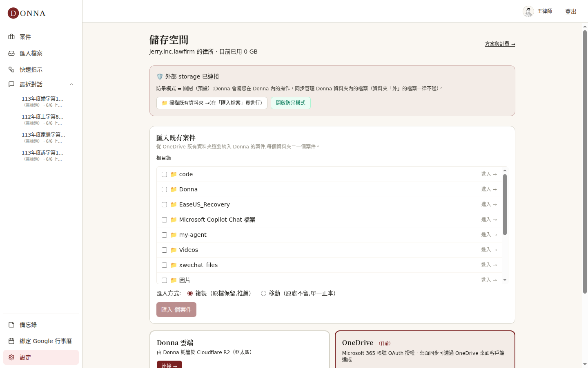Click the page's main vertical scrollbar

(x=585, y=162)
